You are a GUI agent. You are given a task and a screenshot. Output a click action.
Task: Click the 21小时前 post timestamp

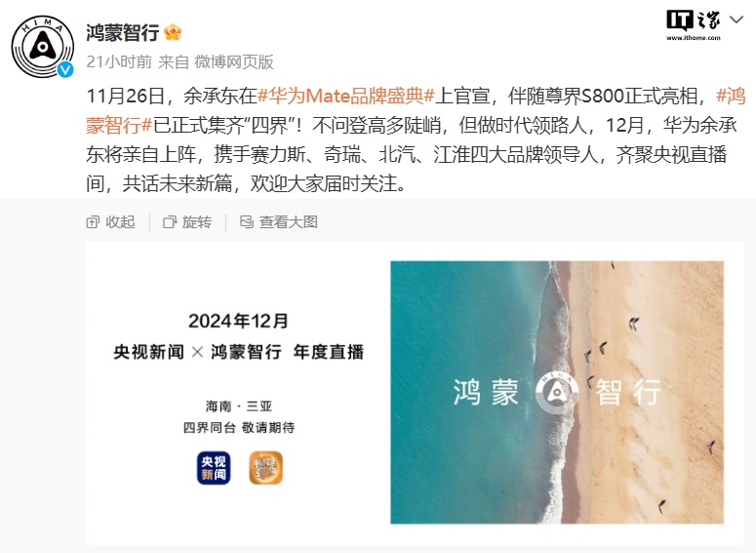(x=119, y=61)
